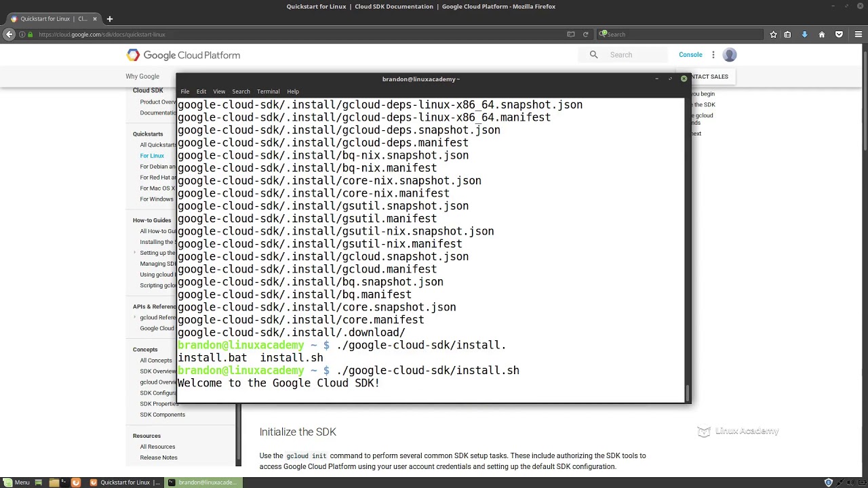Click the Show Desktop icon in the taskbar
This screenshot has height=488, width=868.
[x=39, y=483]
